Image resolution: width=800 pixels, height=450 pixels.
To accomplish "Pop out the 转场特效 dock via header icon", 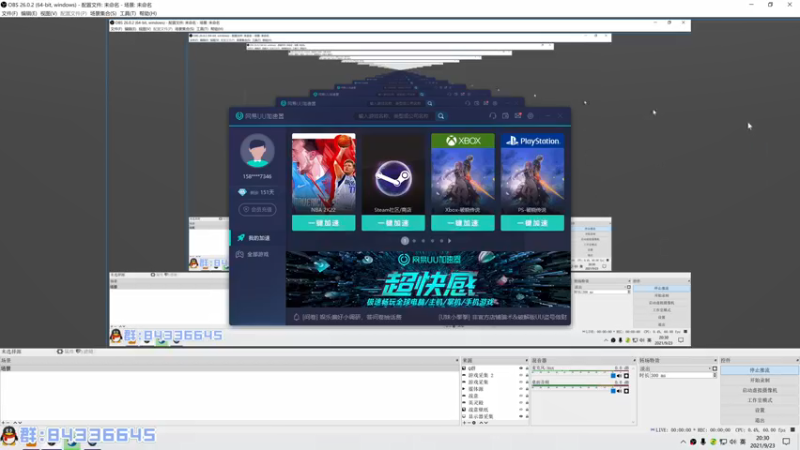I will click(715, 360).
